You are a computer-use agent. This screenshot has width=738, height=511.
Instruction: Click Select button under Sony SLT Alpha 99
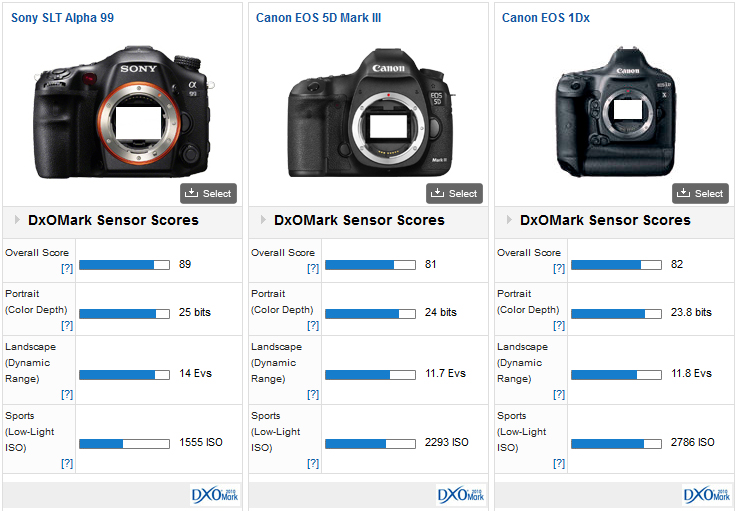[208, 193]
